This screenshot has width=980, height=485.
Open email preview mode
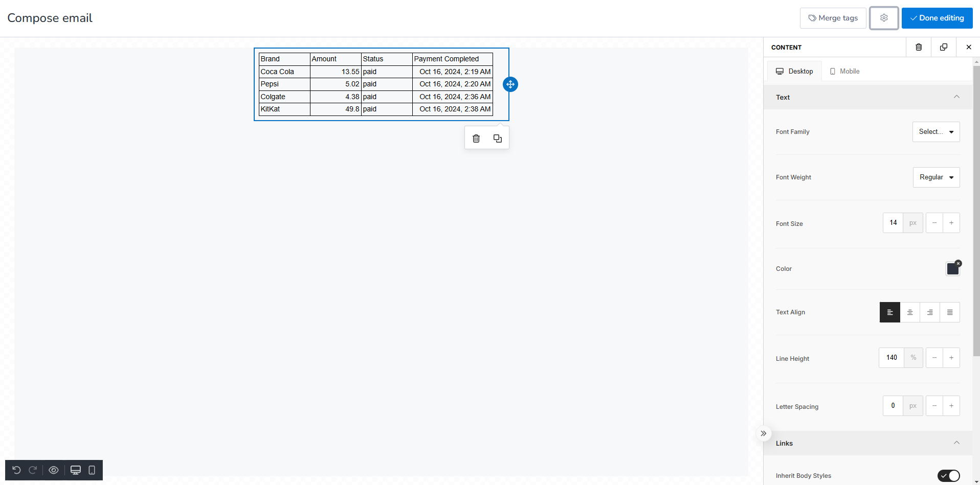pos(53,470)
